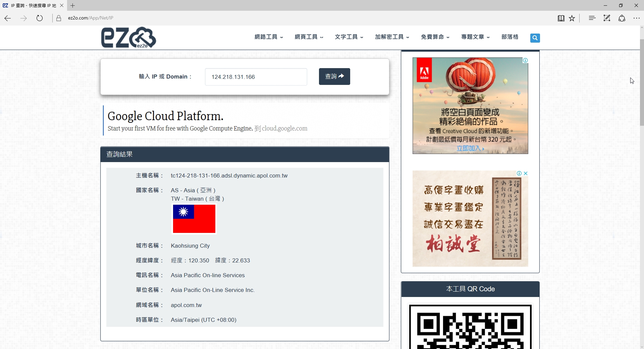Open the 部落格 page
Viewport: 644px width, 349px height.
pyautogui.click(x=510, y=37)
